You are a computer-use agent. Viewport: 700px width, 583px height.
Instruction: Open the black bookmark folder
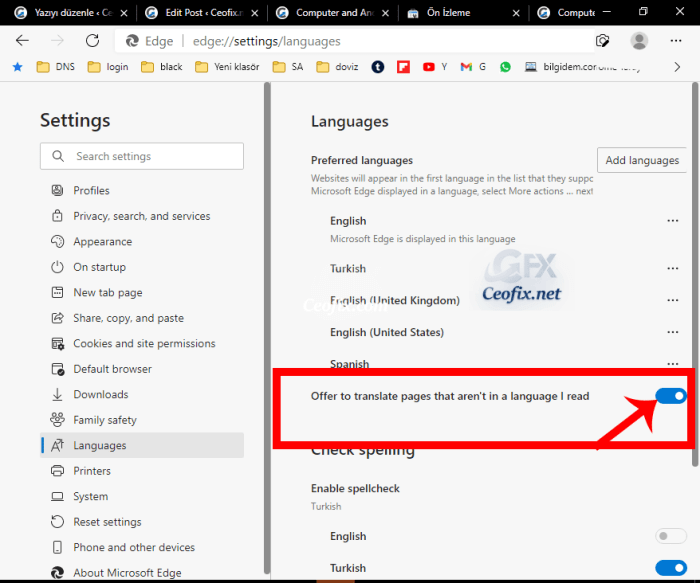coord(161,67)
